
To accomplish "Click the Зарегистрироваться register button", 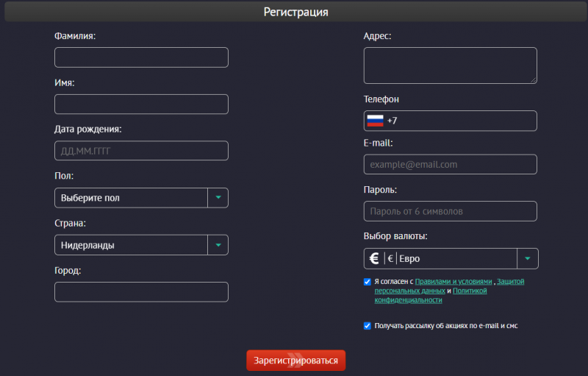I will click(296, 361).
